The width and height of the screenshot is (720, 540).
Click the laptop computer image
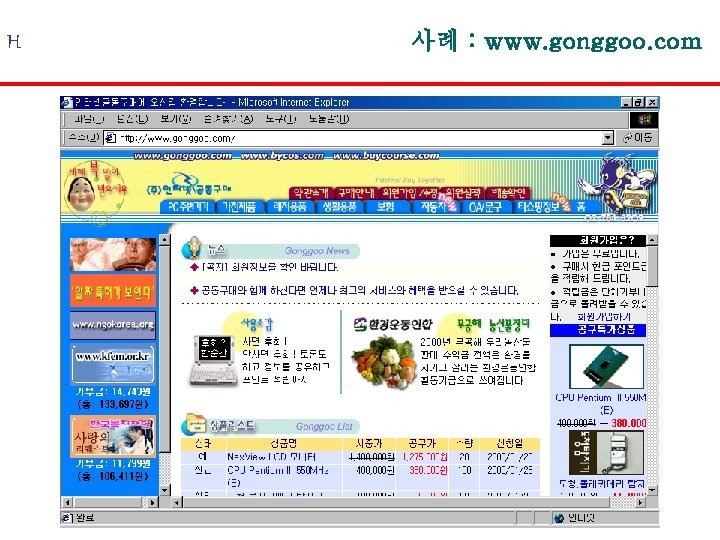point(212,360)
